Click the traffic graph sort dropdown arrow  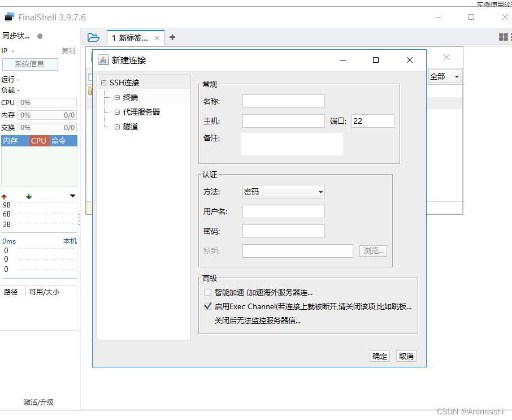pos(72,195)
